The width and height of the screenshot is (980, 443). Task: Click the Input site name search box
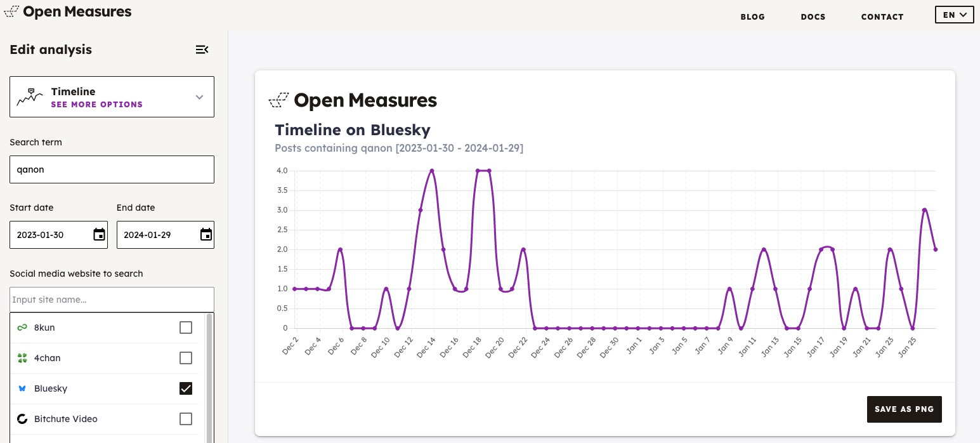point(112,300)
